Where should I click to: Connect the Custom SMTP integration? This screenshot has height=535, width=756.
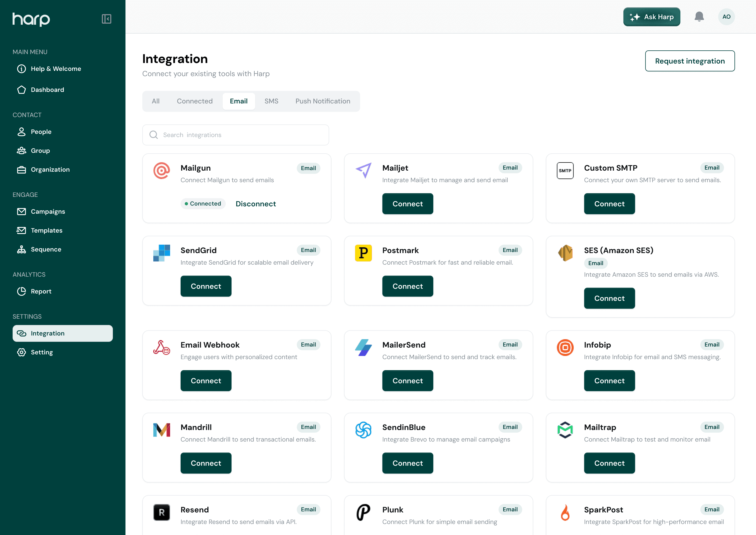pyautogui.click(x=610, y=204)
